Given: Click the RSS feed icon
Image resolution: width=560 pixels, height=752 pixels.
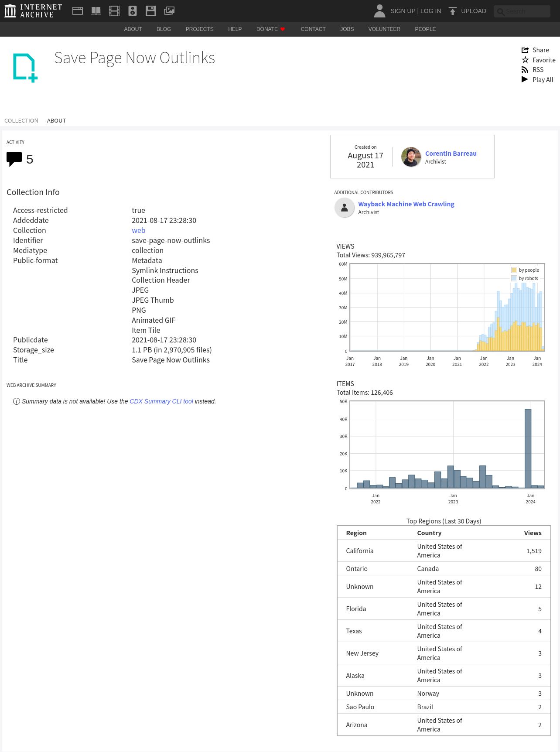Looking at the screenshot, I should pyautogui.click(x=525, y=70).
